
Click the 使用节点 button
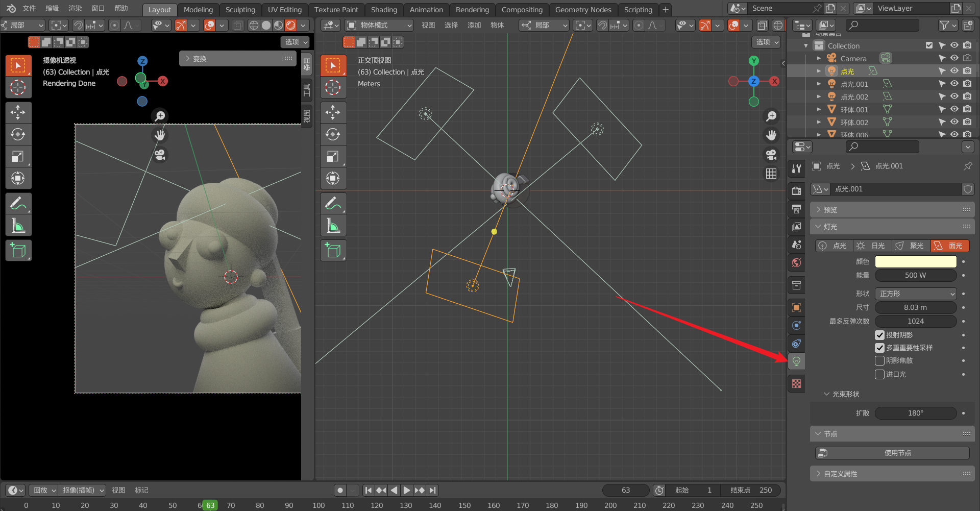point(892,453)
